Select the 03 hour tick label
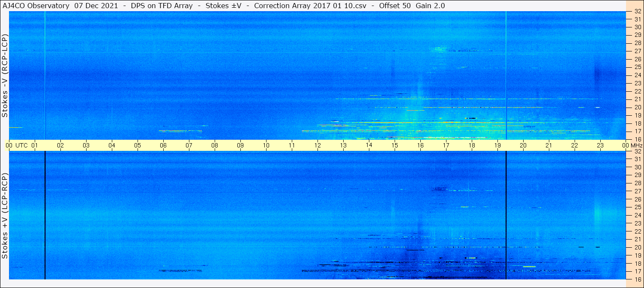Screen dimensions: 644x288 [x=86, y=145]
